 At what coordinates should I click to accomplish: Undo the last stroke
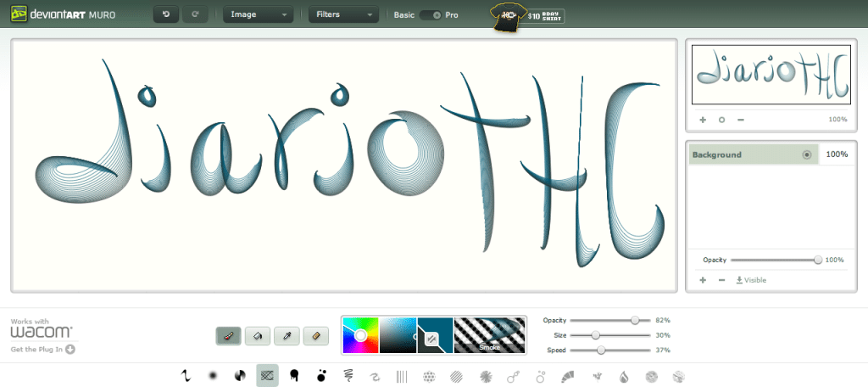coord(166,14)
